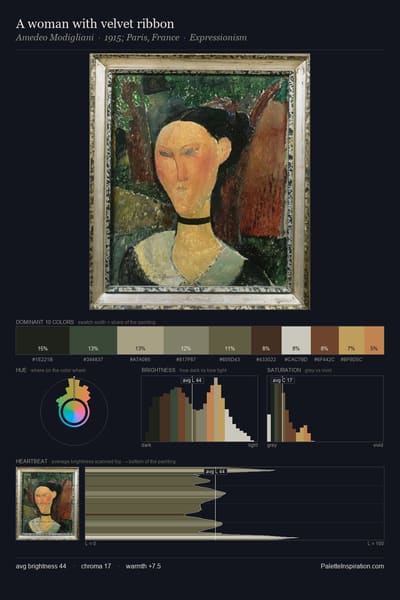Click the golden tan 7% swatch

[351, 340]
